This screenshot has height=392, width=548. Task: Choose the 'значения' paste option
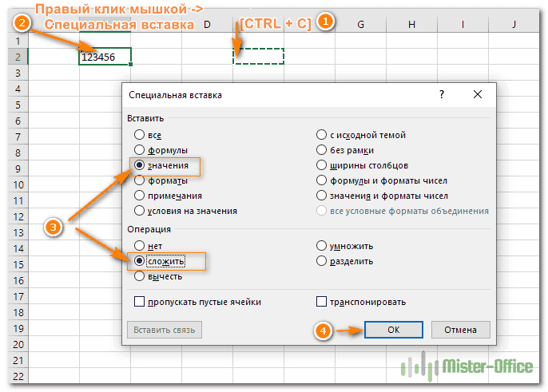(141, 165)
